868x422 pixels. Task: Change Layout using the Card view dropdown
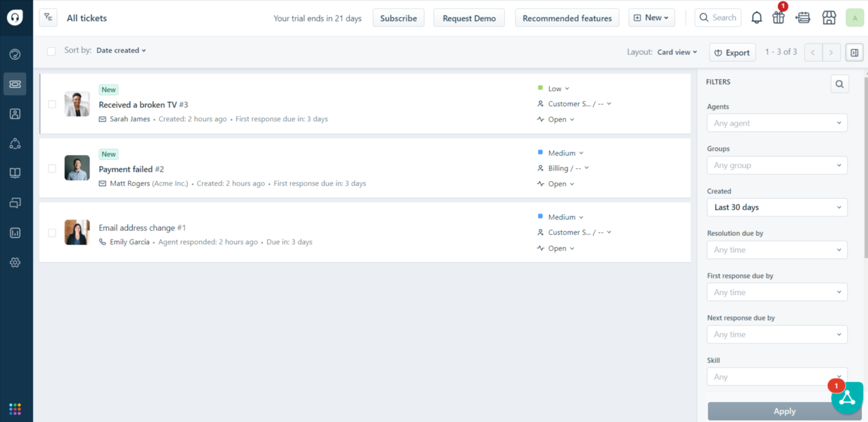tap(676, 51)
